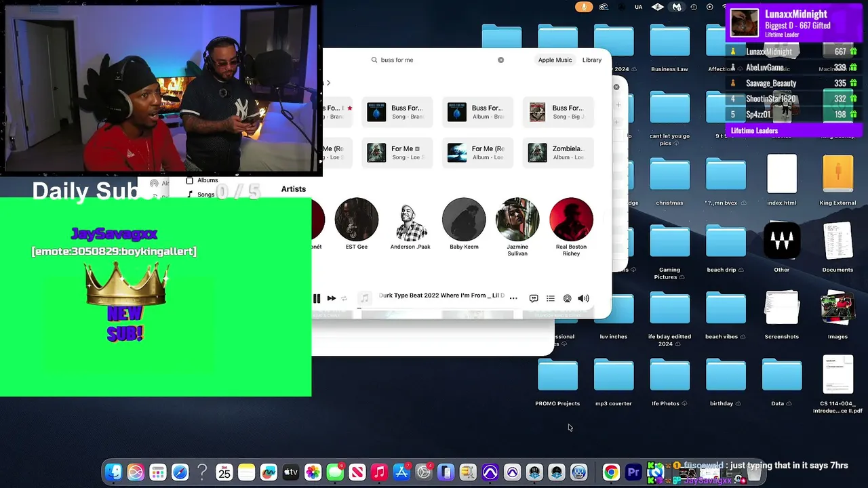
Task: Expand the top results chevron arrow
Action: (328, 83)
